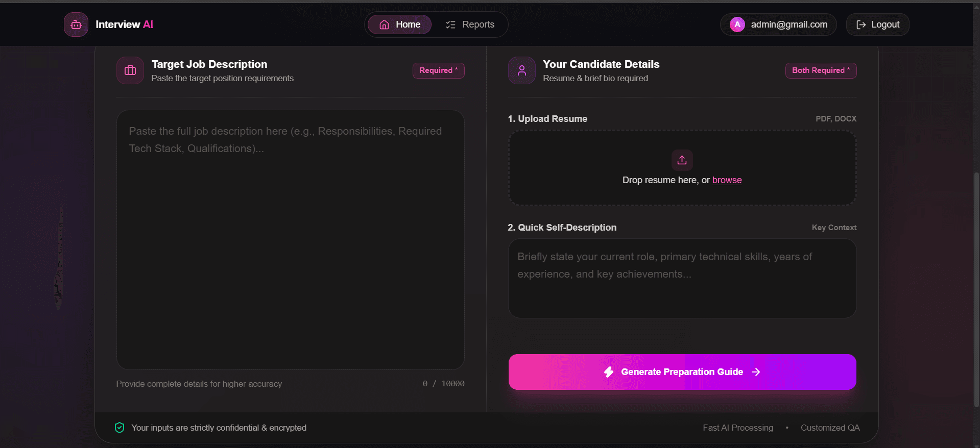Click the Interview AI robot logo icon
Viewport: 980px width, 448px height.
coord(76,24)
